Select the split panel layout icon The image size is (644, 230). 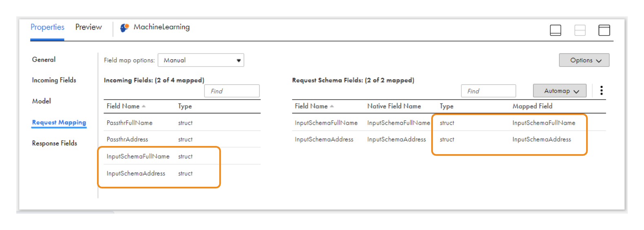click(580, 30)
